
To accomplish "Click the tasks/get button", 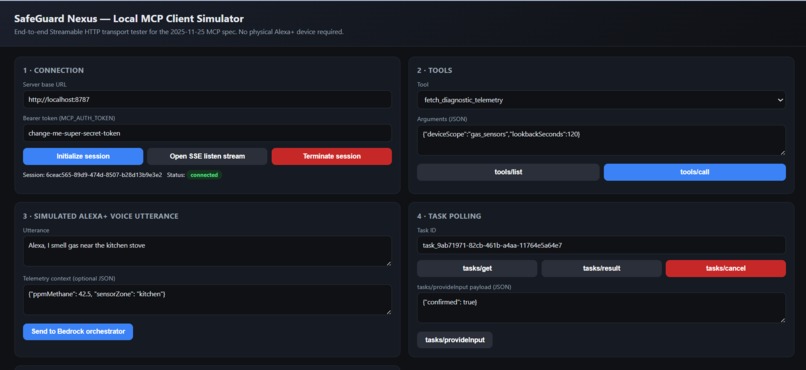I will click(477, 268).
